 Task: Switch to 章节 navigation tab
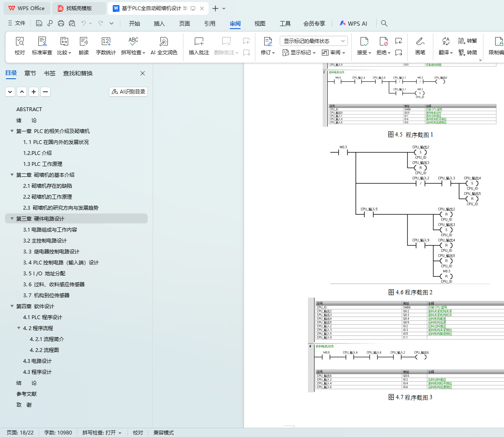click(30, 73)
